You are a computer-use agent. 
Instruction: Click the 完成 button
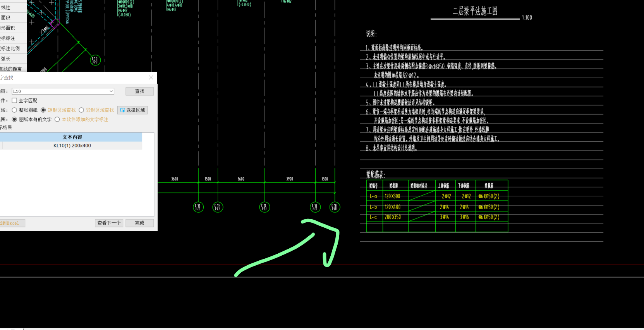(x=139, y=223)
